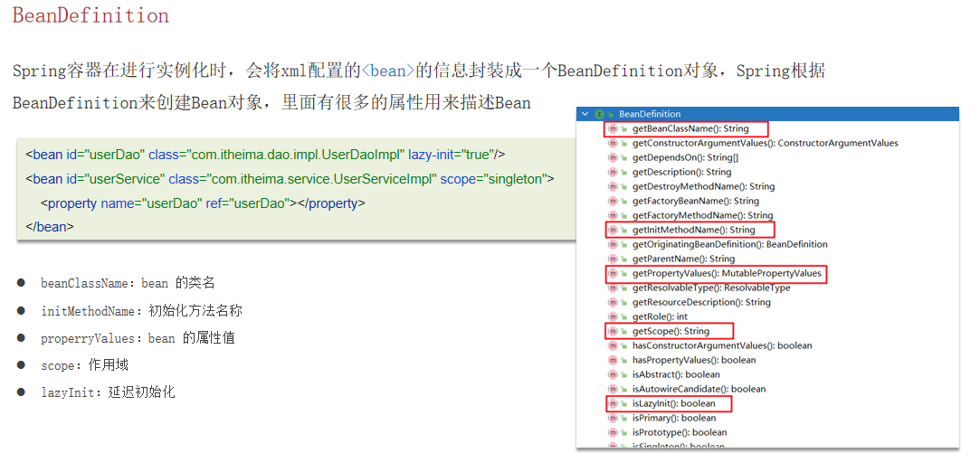
Task: Select isPrimary(): boolean method
Action: coord(674,418)
